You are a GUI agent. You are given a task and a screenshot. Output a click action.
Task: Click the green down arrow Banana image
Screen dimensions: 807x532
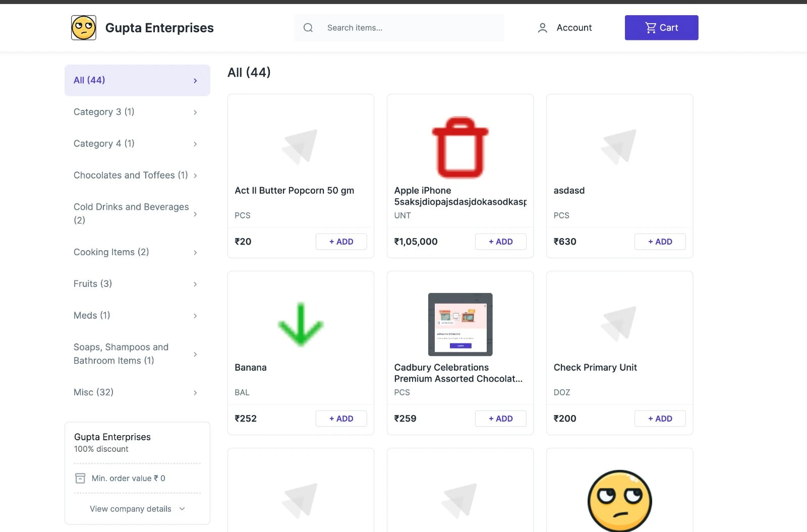point(301,324)
